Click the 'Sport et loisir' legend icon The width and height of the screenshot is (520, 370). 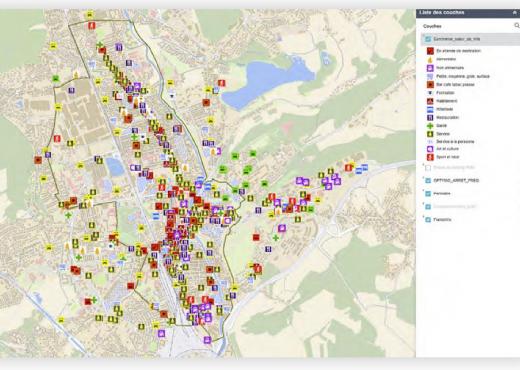[430, 157]
